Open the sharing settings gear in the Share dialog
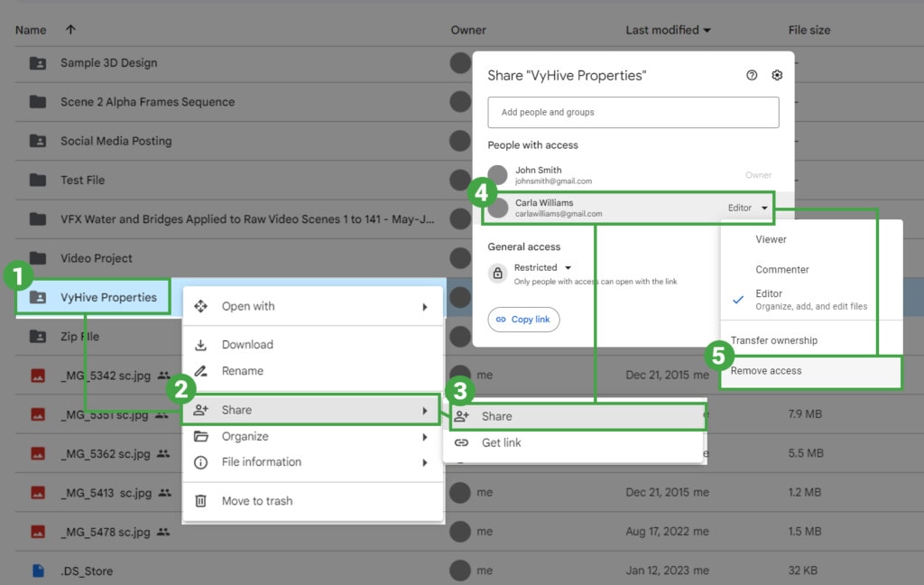The height and width of the screenshot is (585, 924). point(777,76)
